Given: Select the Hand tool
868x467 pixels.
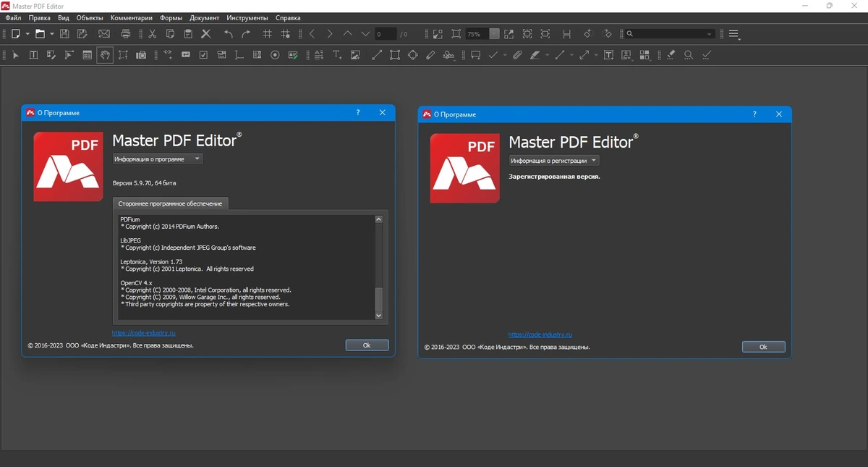Looking at the screenshot, I should 105,55.
